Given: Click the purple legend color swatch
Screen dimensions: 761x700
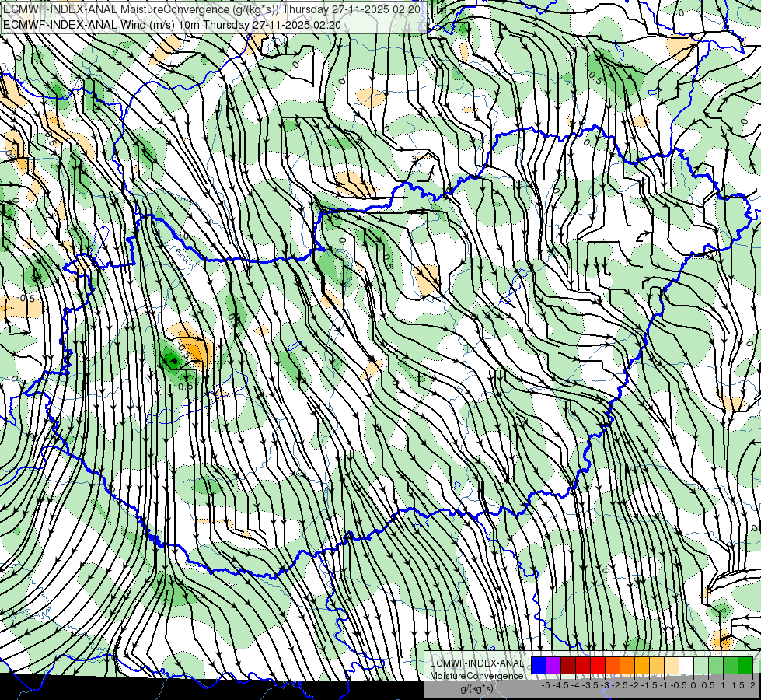Looking at the screenshot, I should coord(553,666).
